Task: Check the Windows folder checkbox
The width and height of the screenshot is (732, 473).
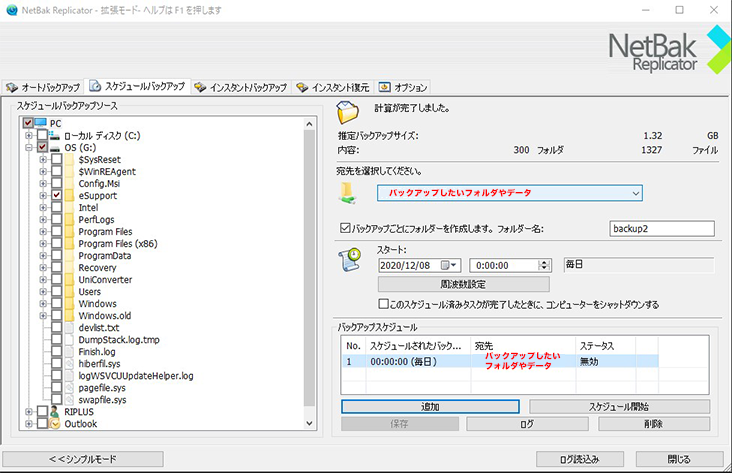Action: tap(56, 304)
